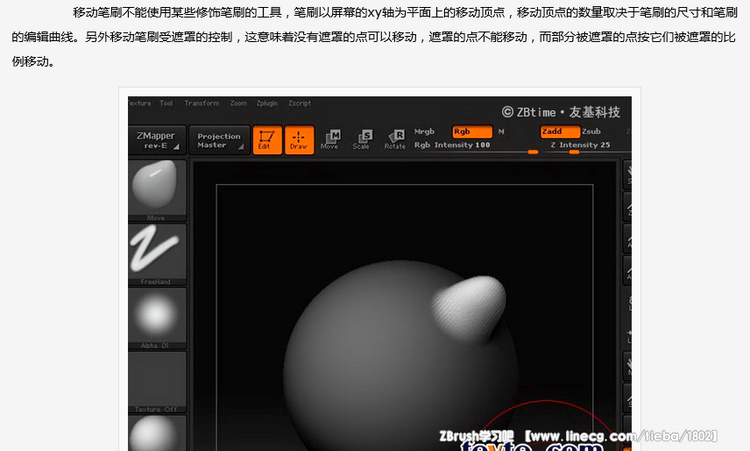Choose the Move transform tool in toolbar
The width and height of the screenshot is (750, 451).
click(x=330, y=140)
